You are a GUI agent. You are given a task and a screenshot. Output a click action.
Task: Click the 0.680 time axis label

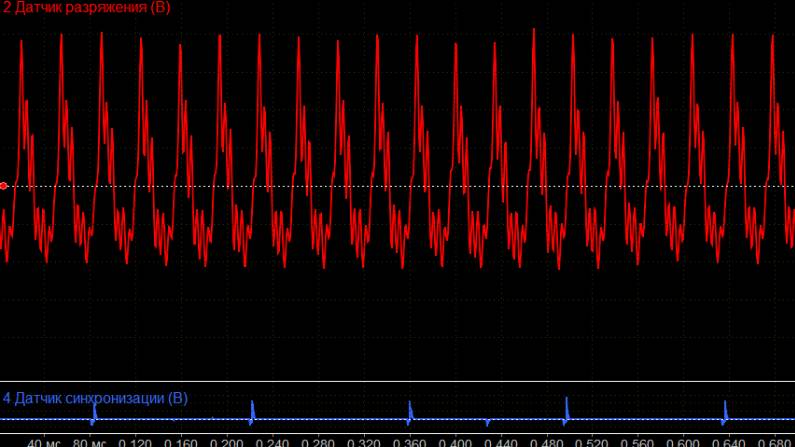click(774, 442)
